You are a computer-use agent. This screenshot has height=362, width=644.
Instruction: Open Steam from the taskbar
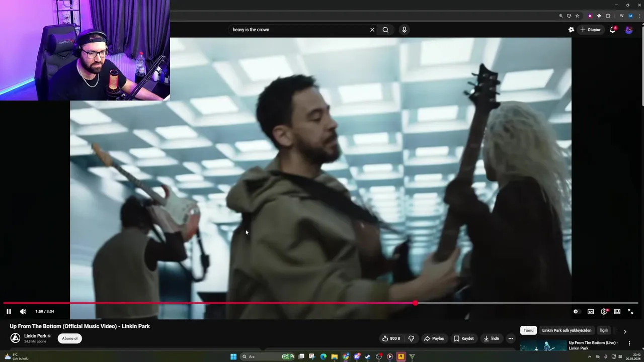pyautogui.click(x=368, y=357)
